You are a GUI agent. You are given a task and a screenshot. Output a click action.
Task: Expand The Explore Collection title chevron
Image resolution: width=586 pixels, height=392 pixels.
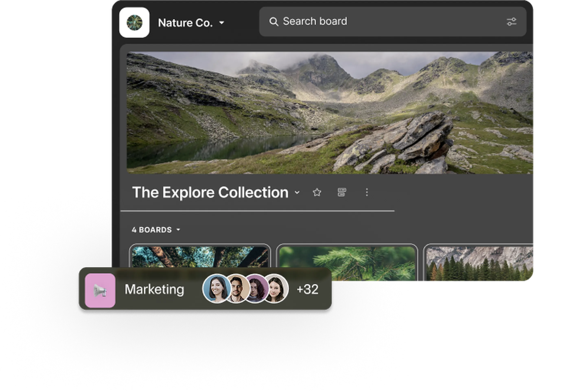click(x=297, y=193)
